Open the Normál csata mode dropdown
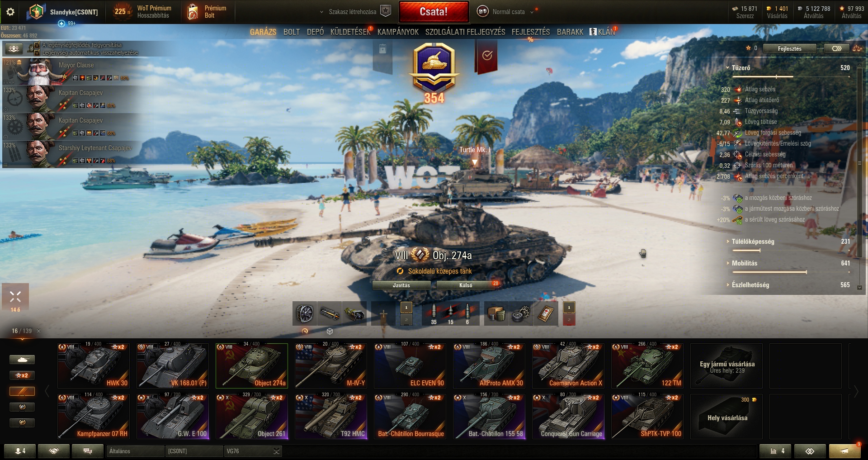Viewport: 868px width, 460px height. tap(509, 12)
